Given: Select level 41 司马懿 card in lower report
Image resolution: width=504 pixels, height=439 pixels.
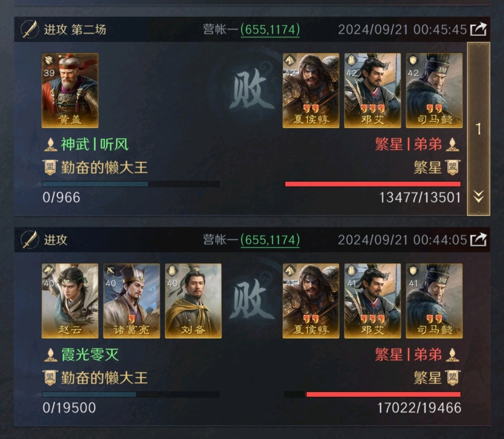Looking at the screenshot, I should [434, 301].
